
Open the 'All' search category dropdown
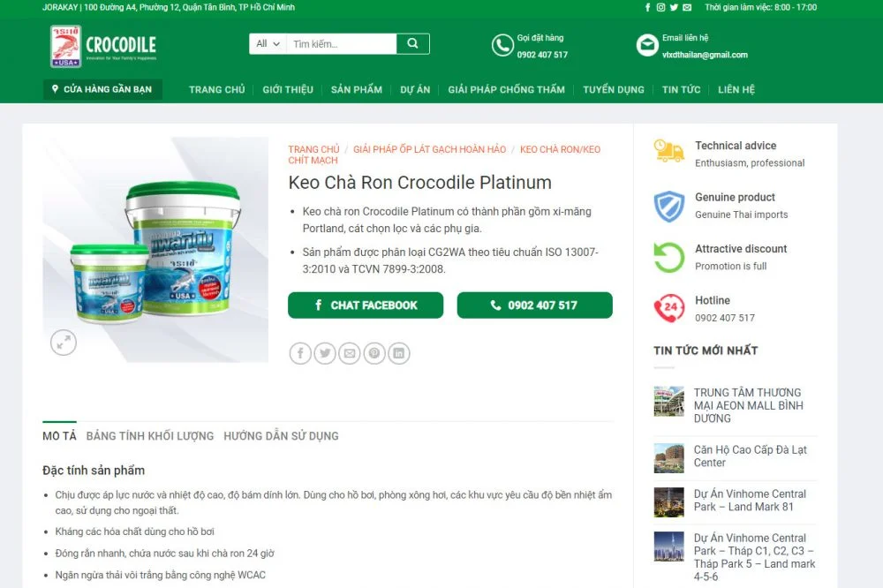tap(268, 43)
